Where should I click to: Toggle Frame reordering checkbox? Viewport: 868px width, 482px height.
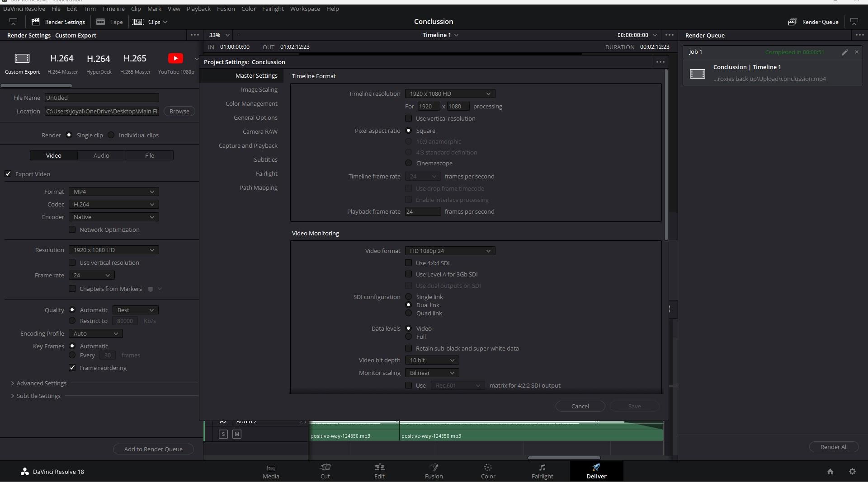tap(72, 368)
